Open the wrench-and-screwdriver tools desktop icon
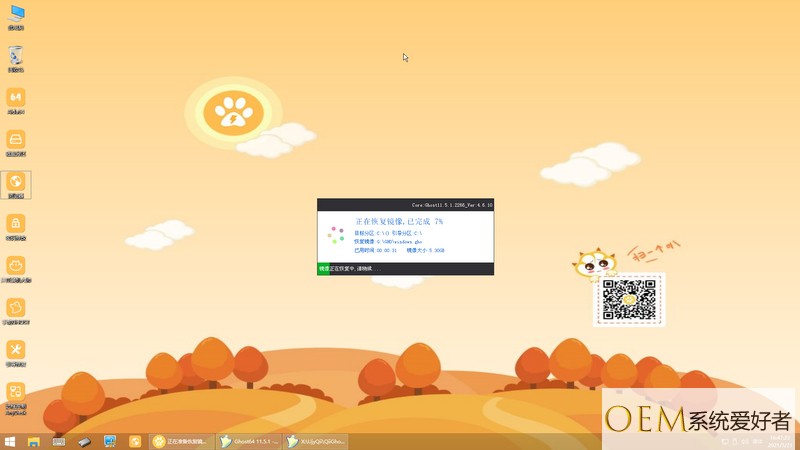The image size is (800, 450). (16, 349)
